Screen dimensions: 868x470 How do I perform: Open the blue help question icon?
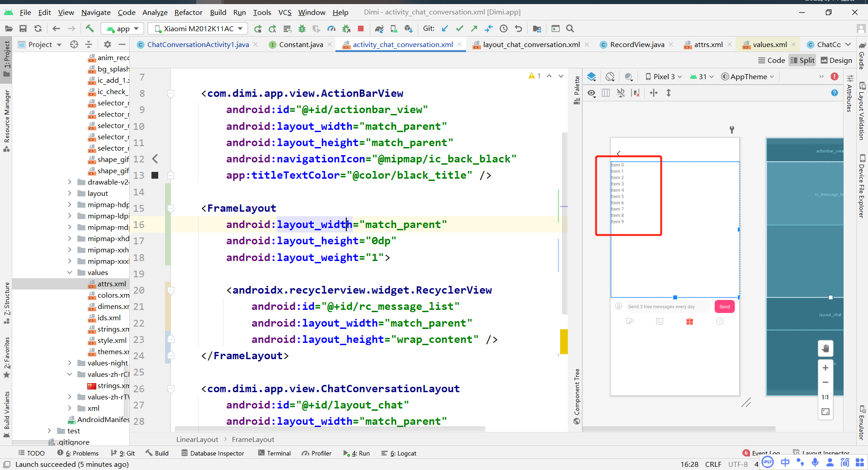pyautogui.click(x=835, y=93)
